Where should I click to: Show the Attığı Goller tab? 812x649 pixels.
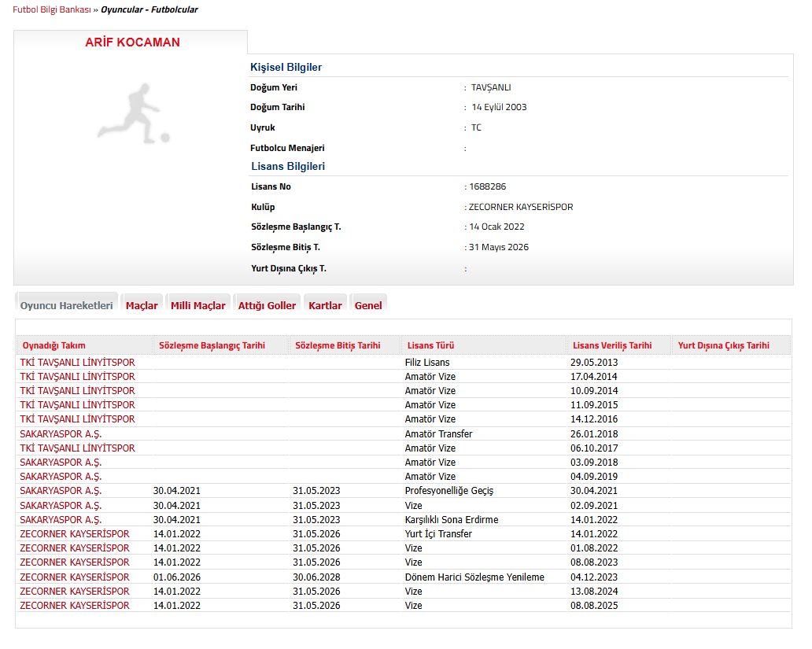pos(267,305)
